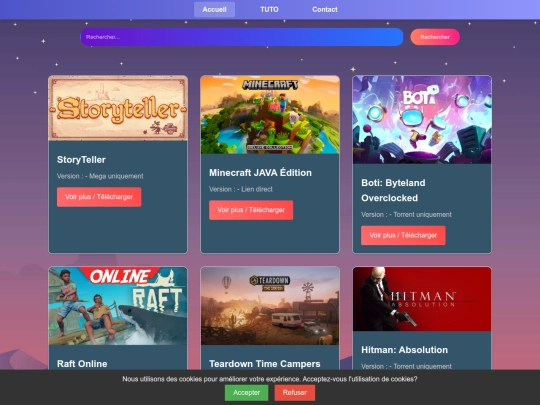Viewport: 540px width, 405px height.
Task: Open the Boti cover artwork
Action: [422, 120]
